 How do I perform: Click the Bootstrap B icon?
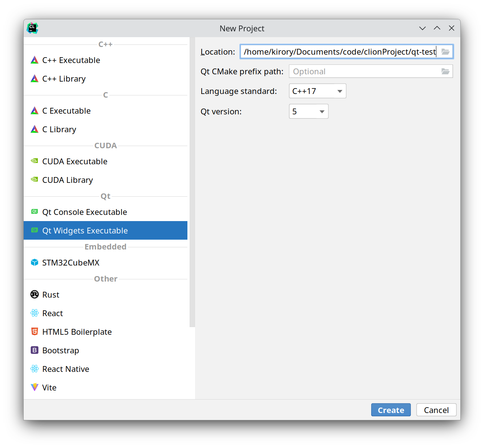tap(35, 350)
